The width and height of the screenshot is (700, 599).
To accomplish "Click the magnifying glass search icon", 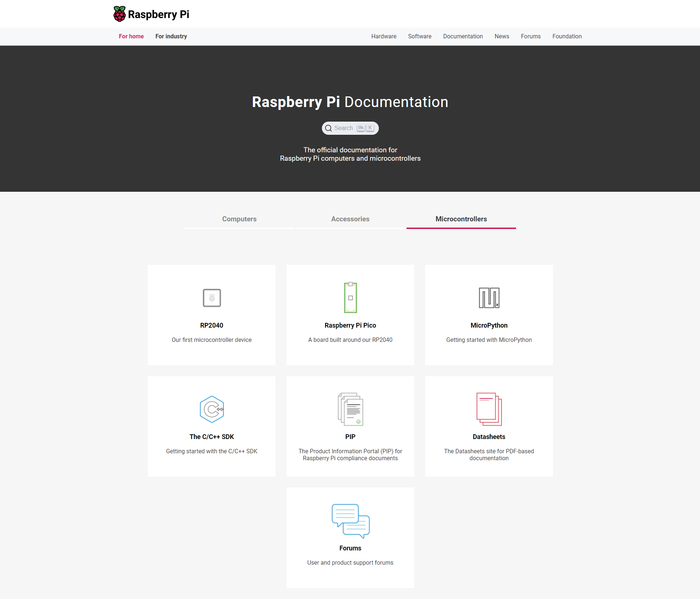I will 328,128.
